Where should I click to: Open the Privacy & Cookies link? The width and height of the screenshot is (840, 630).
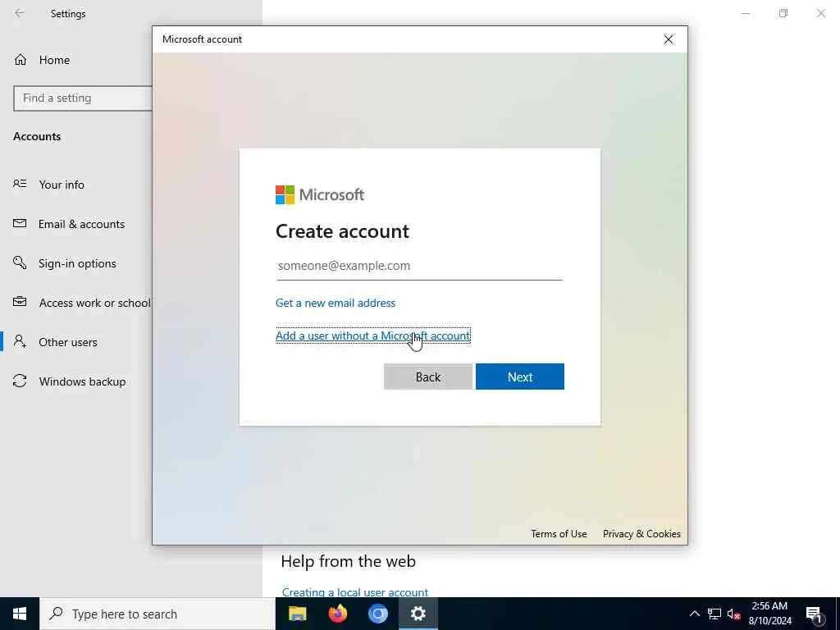(x=641, y=533)
